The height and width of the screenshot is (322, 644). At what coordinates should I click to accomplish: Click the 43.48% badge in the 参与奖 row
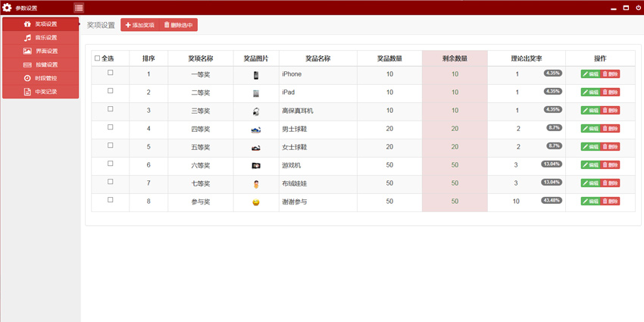[x=552, y=201]
